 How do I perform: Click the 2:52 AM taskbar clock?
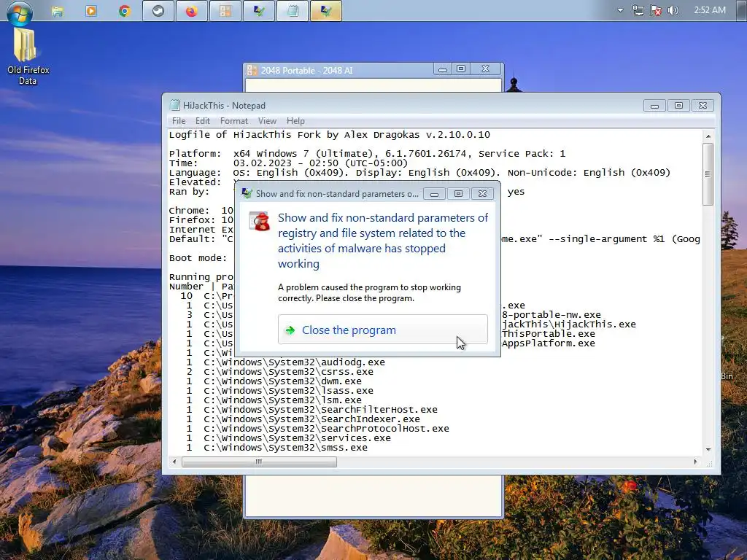pos(710,10)
